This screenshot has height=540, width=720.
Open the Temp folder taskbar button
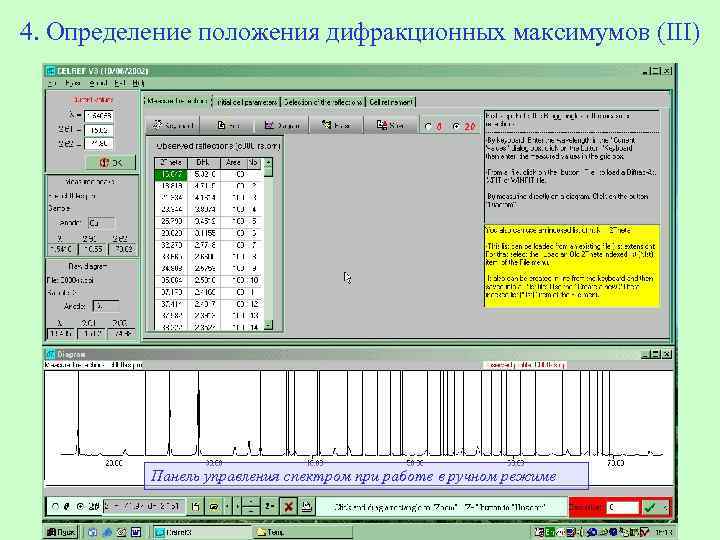pyautogui.click(x=302, y=532)
